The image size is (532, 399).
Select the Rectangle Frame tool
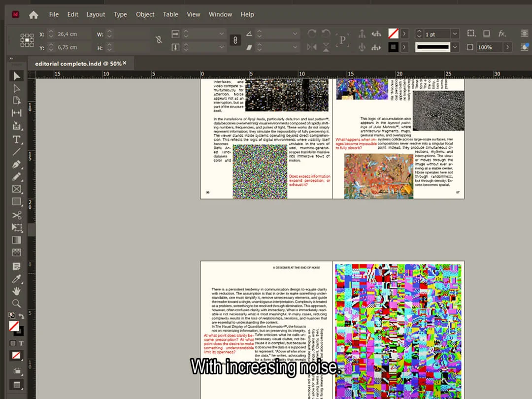click(x=16, y=189)
